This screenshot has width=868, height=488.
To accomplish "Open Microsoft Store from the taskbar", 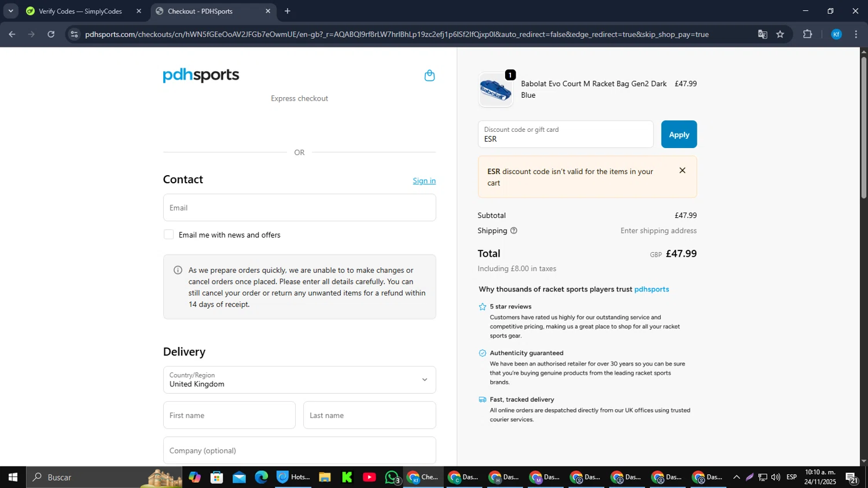I will [217, 477].
